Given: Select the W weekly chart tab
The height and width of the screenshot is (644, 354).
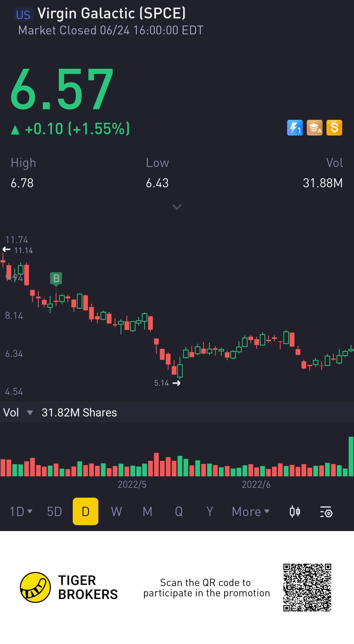Looking at the screenshot, I should click(117, 511).
